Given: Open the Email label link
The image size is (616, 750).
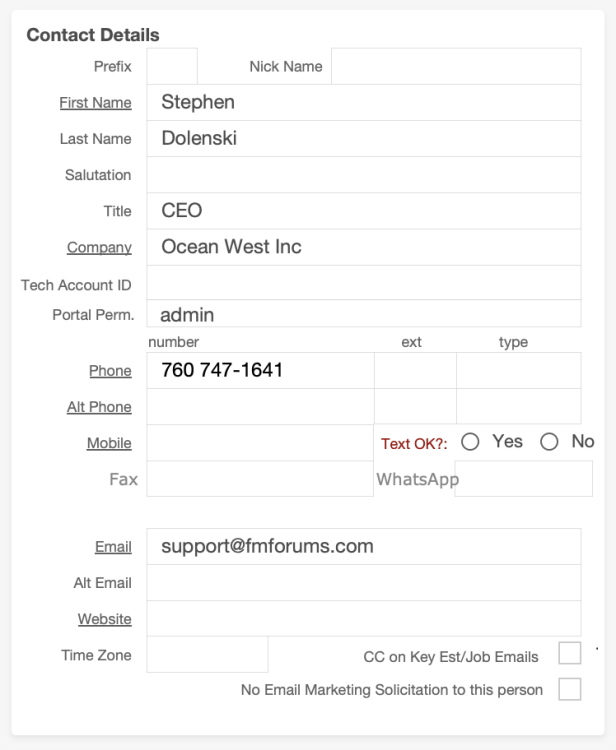Looking at the screenshot, I should pyautogui.click(x=113, y=547).
